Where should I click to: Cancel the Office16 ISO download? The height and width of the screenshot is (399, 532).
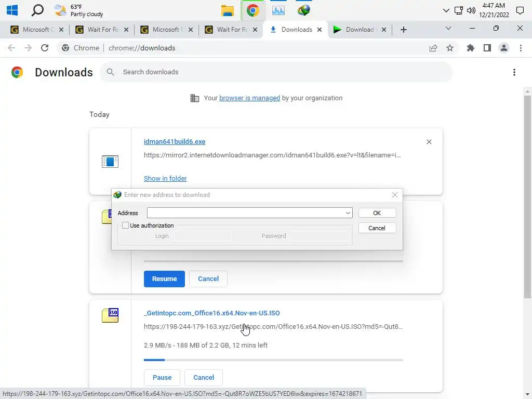coord(204,378)
